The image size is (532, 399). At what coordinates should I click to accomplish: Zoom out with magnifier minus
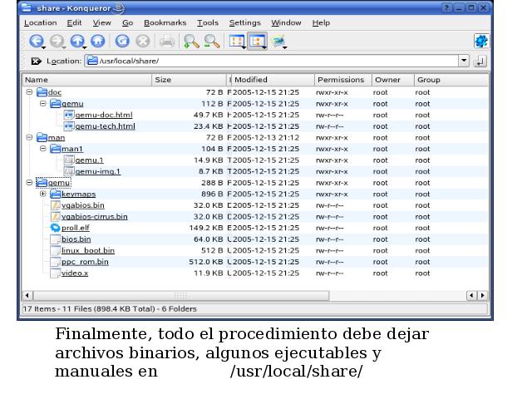point(212,42)
